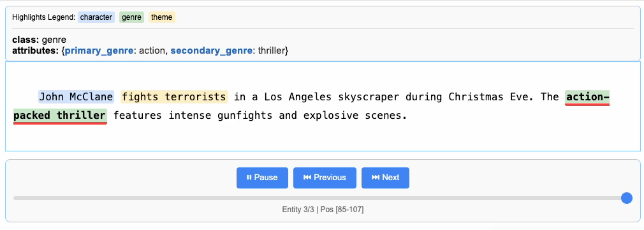This screenshot has width=644, height=230.
Task: Click the highlighted packed thriller text
Action: tap(60, 116)
